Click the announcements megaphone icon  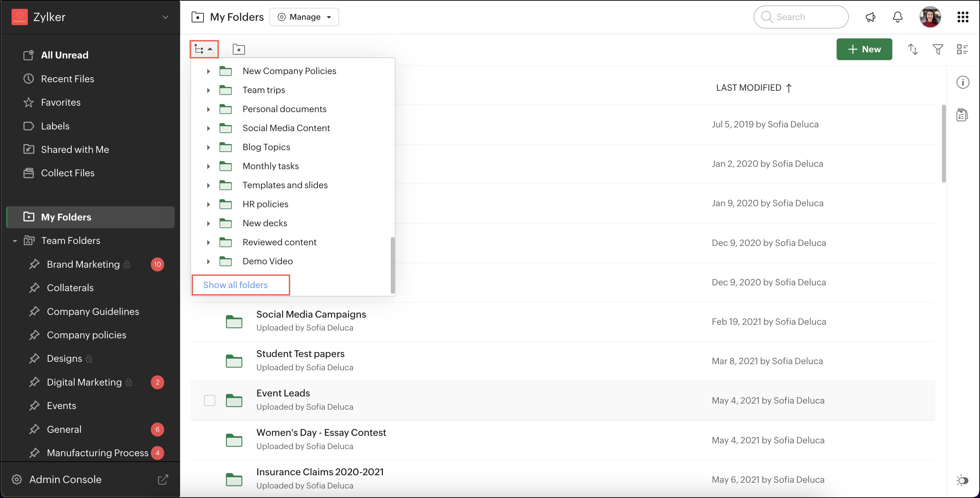pyautogui.click(x=870, y=17)
